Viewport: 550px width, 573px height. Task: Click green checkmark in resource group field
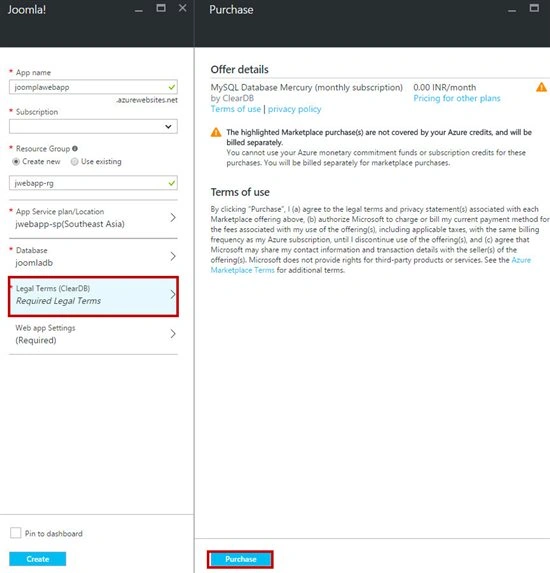coord(171,183)
